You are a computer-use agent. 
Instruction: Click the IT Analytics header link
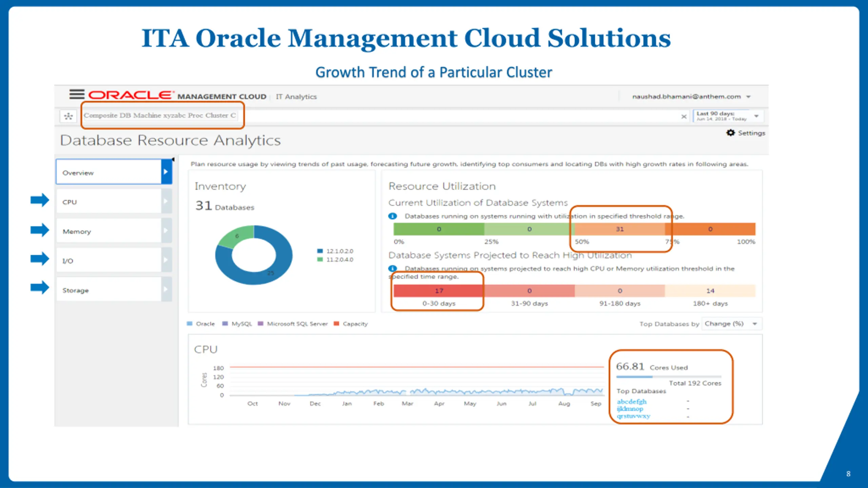click(296, 97)
